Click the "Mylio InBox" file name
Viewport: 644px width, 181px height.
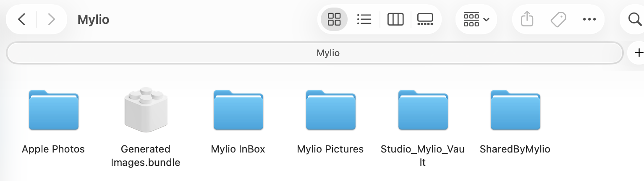pos(238,149)
